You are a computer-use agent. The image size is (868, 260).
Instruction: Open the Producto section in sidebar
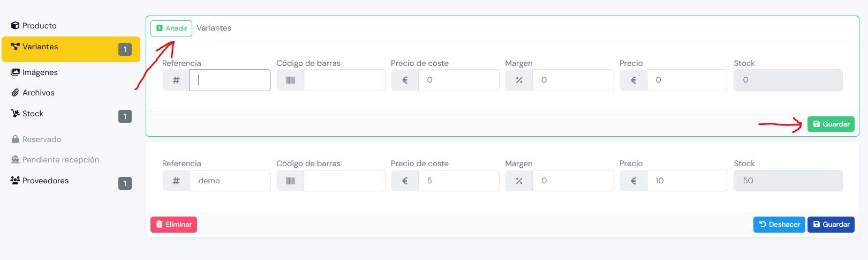[34, 26]
